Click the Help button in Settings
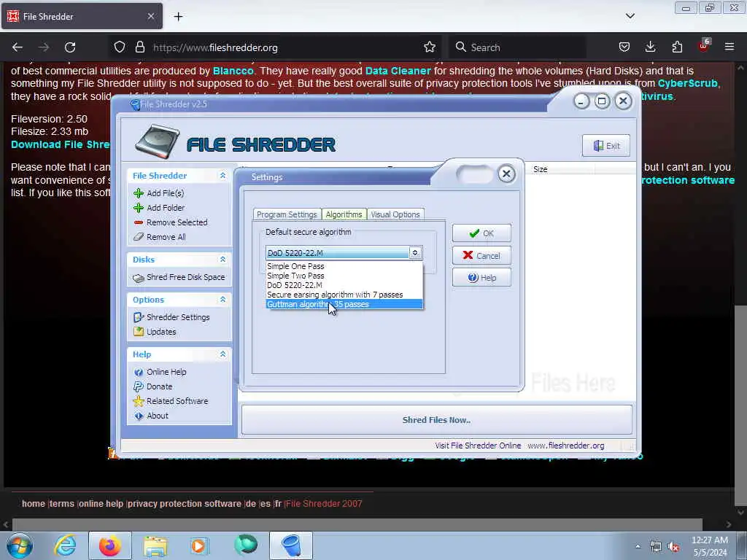This screenshot has width=747, height=560. point(481,278)
